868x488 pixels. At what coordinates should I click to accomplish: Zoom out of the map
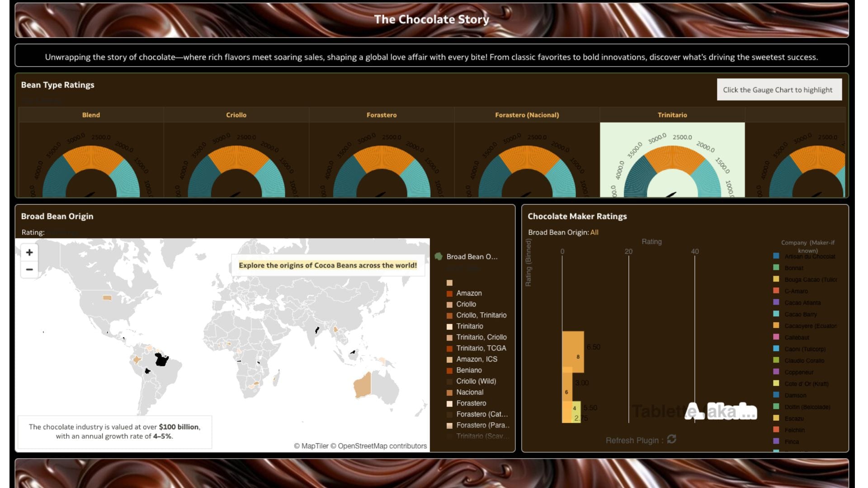click(29, 270)
